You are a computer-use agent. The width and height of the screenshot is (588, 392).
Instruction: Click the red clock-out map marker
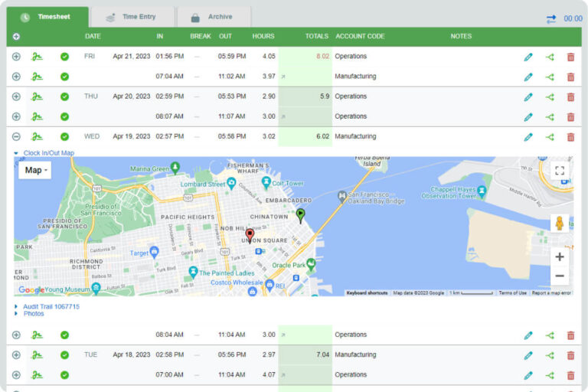250,237
